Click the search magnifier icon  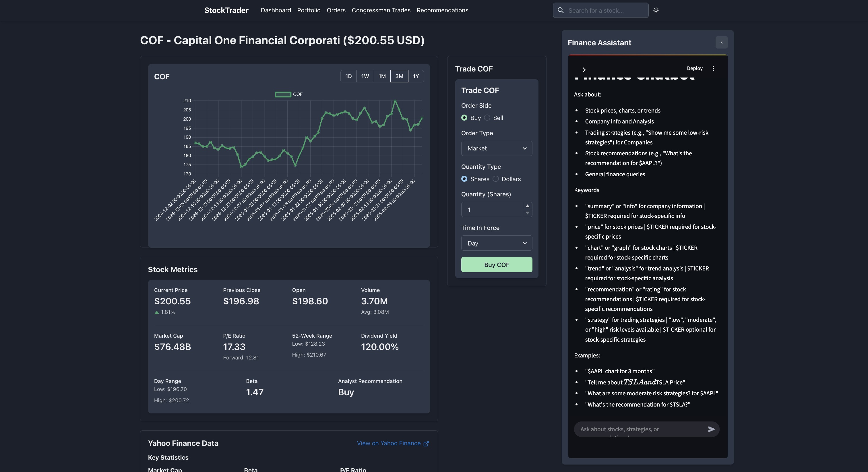[x=561, y=10]
